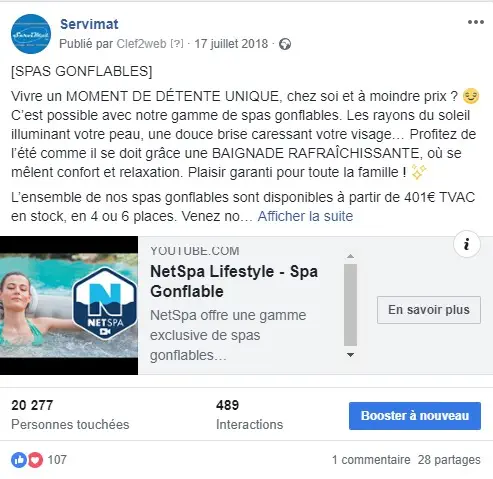This screenshot has height=479, width=493.
Task: Click the En savoir plus button
Action: [429, 310]
